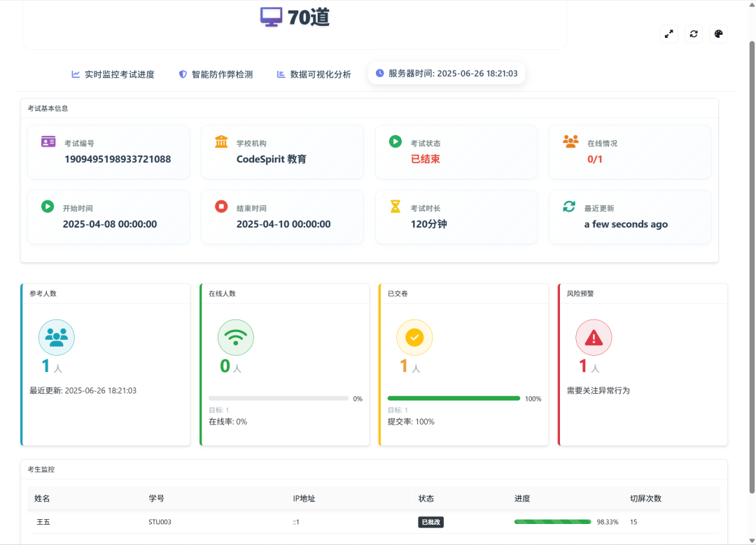Click the screen-switch count 15
The width and height of the screenshot is (756, 545).
tap(633, 522)
